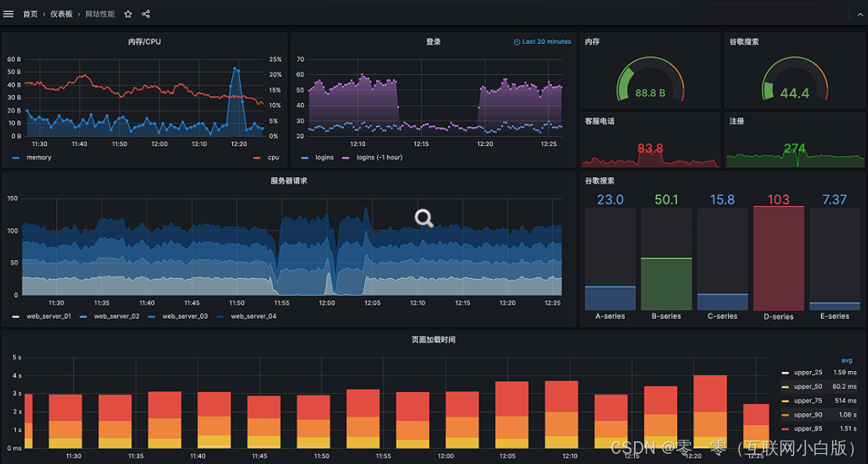Screen dimensions: 868x464
Task: Click upper_90 legend color swatch
Action: tap(785, 415)
